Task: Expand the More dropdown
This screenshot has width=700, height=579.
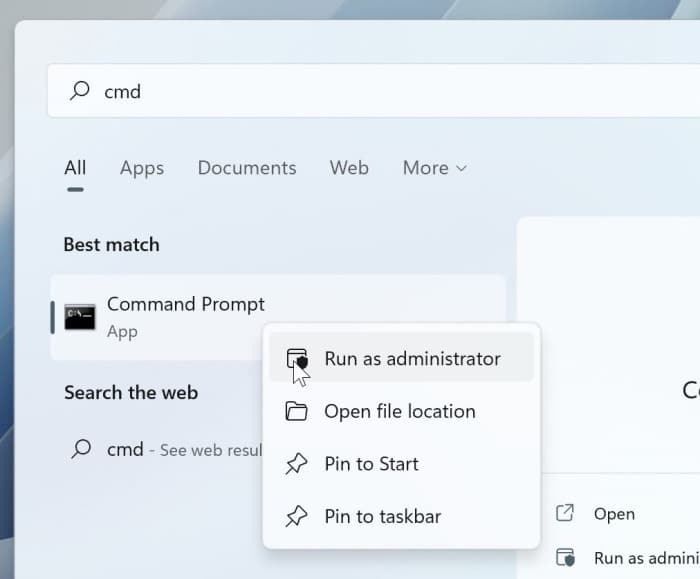Action: [435, 168]
